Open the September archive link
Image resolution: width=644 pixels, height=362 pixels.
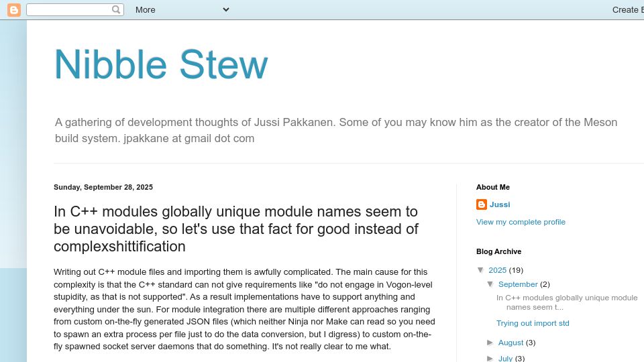(x=518, y=284)
